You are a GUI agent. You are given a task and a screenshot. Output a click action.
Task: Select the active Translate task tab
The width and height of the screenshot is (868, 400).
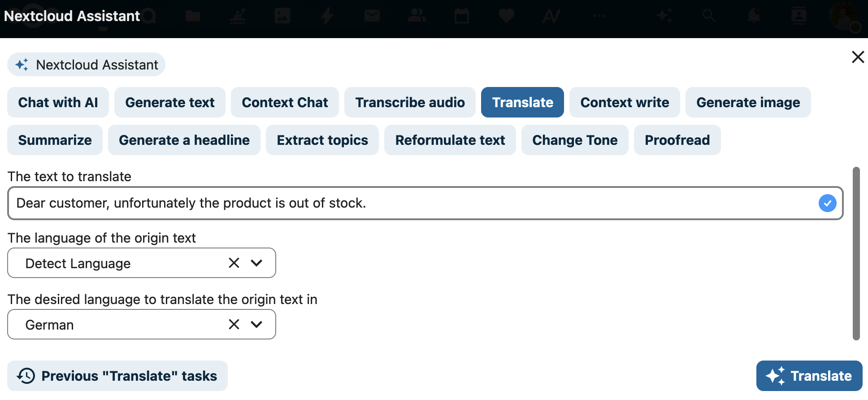pos(522,102)
